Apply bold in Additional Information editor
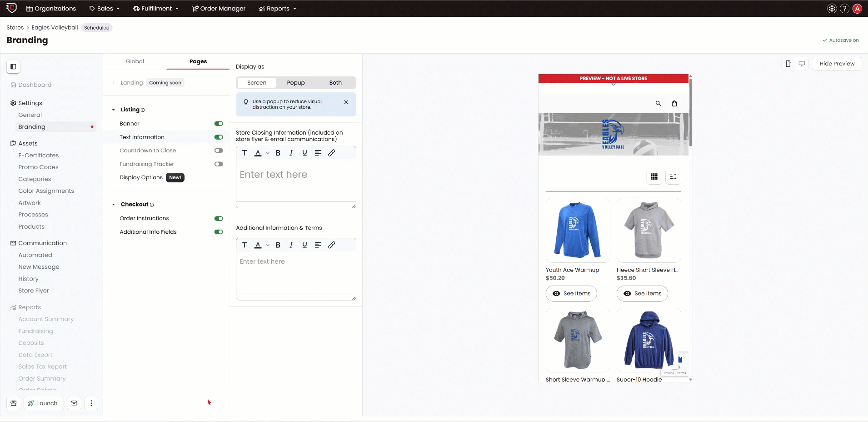This screenshot has width=868, height=422. (x=278, y=245)
